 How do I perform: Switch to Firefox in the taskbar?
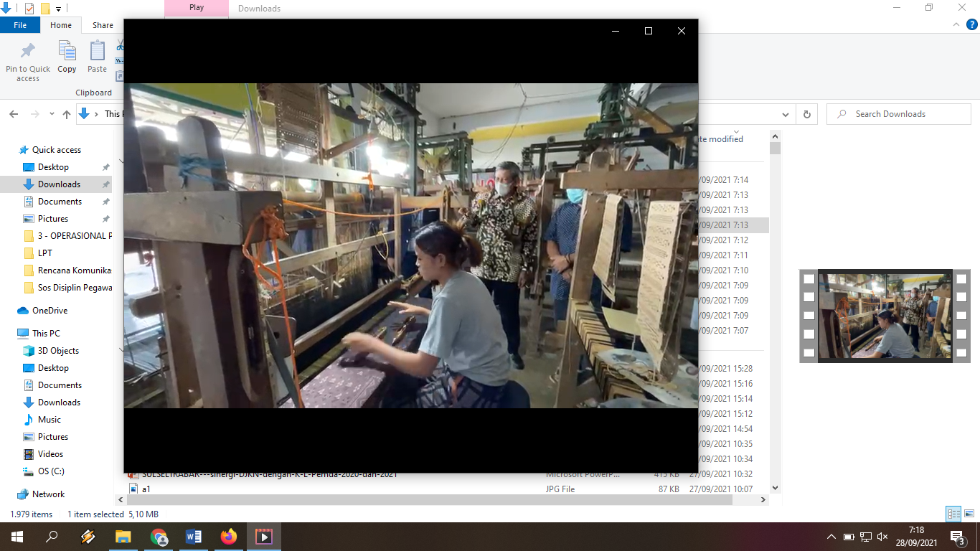point(229,537)
